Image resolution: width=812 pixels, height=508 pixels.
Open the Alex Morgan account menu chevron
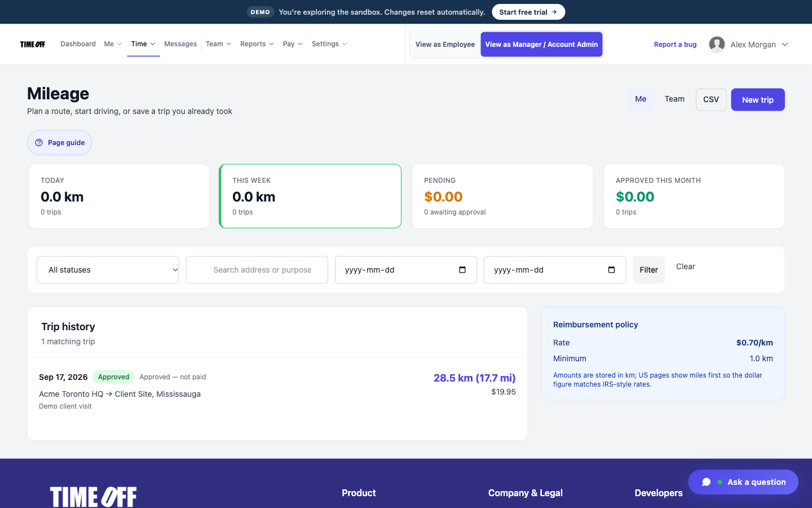click(x=785, y=45)
